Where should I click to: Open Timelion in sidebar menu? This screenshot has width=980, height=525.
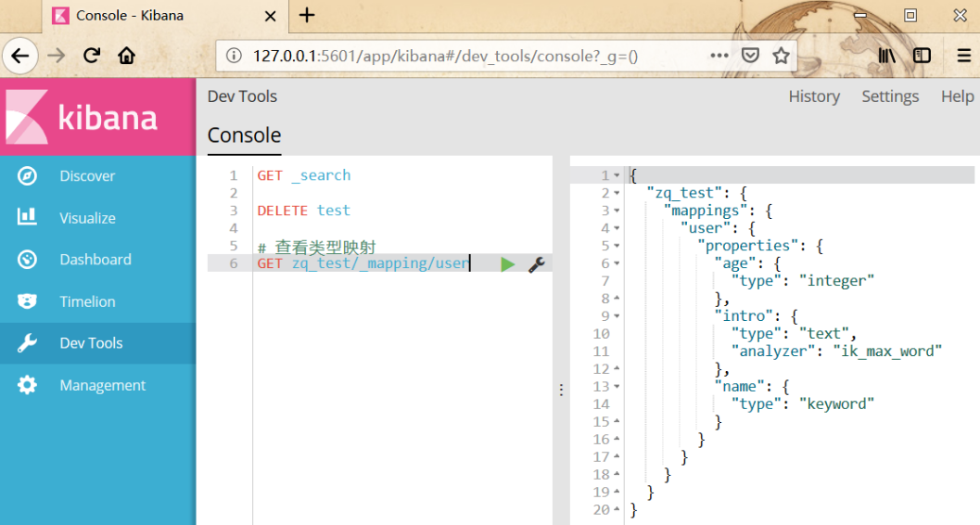[x=87, y=301]
